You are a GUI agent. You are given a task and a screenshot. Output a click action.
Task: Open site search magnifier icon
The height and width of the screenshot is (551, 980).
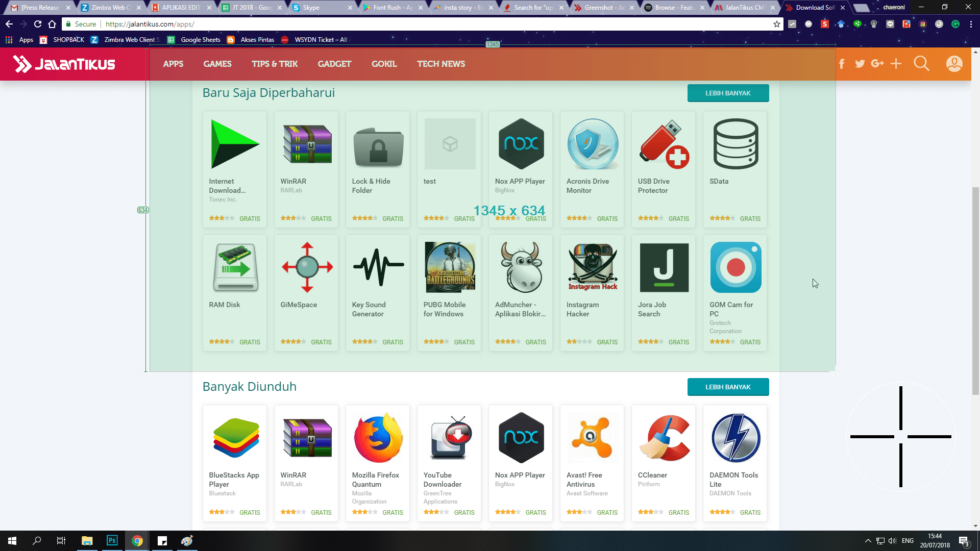922,64
